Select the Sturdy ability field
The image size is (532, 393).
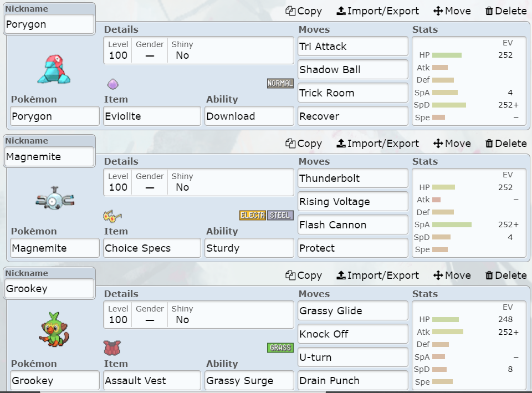point(249,248)
